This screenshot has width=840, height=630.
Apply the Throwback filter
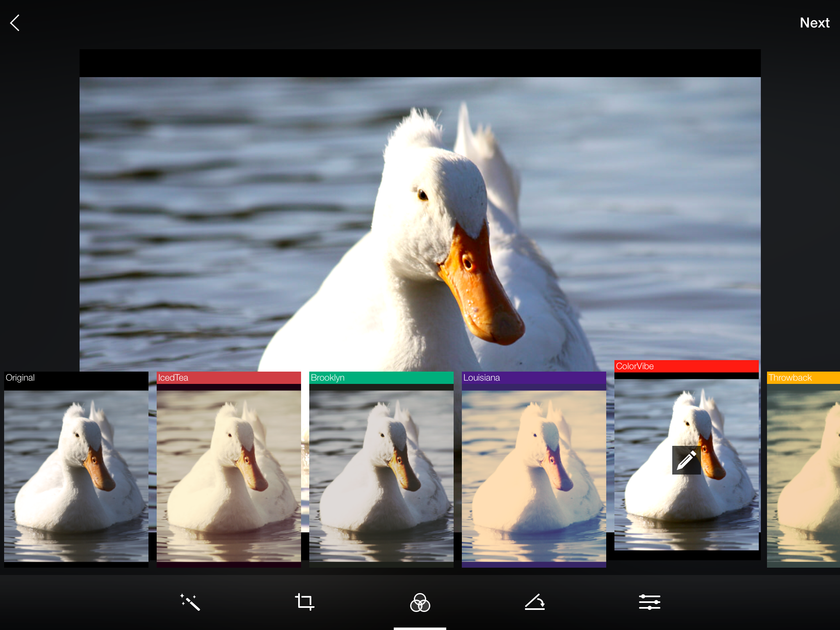coord(803,470)
